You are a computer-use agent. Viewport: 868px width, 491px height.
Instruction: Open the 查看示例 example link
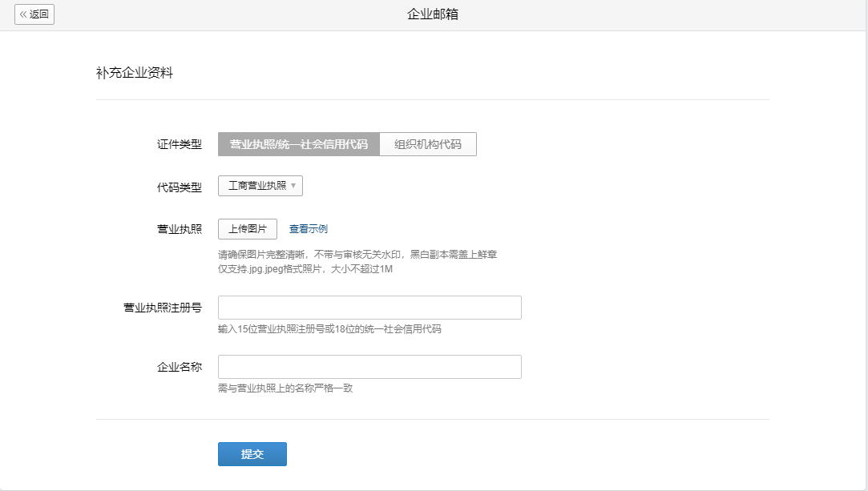pyautogui.click(x=308, y=228)
